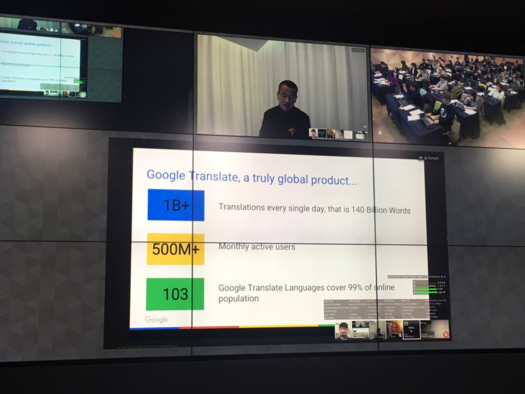This screenshot has height=394, width=525.
Task: Select the blonde woman participant thumbnail in bottom filmstrip
Action: [x=394, y=330]
